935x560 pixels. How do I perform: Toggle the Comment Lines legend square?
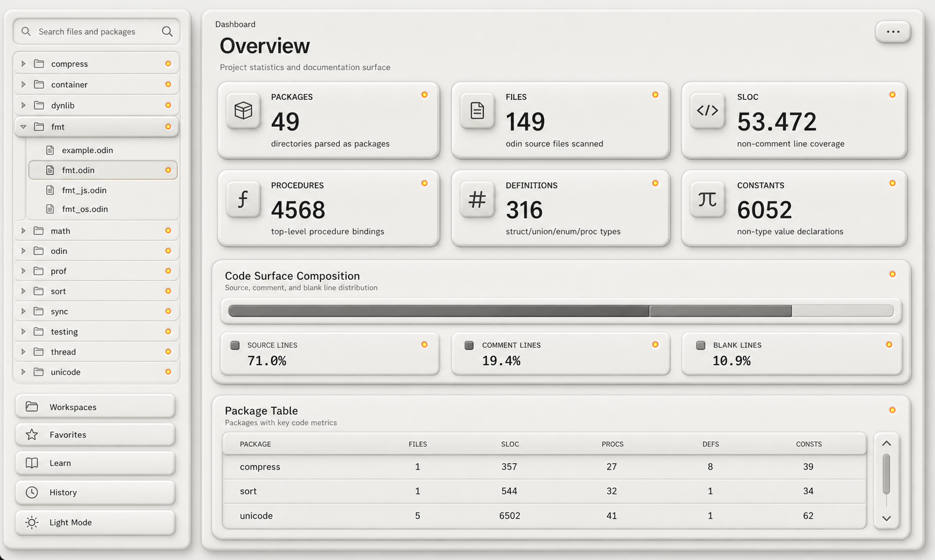pyautogui.click(x=469, y=345)
